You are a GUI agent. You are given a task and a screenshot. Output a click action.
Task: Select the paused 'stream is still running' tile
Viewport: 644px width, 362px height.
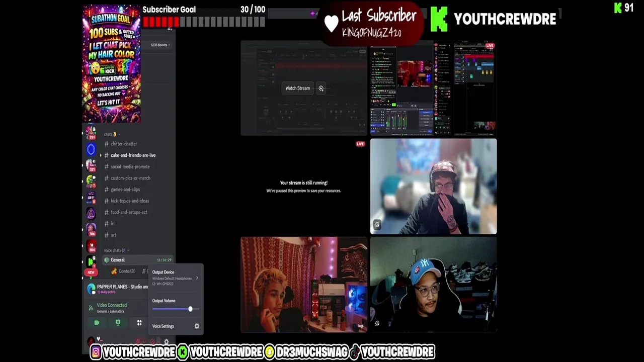(303, 187)
